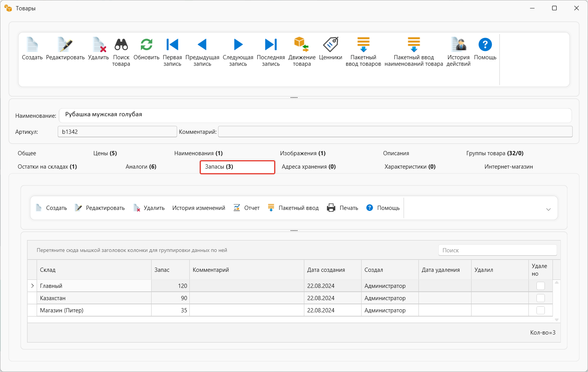This screenshot has height=372, width=588.
Task: Expand the Главный row indicator arrow
Action: [x=32, y=286]
